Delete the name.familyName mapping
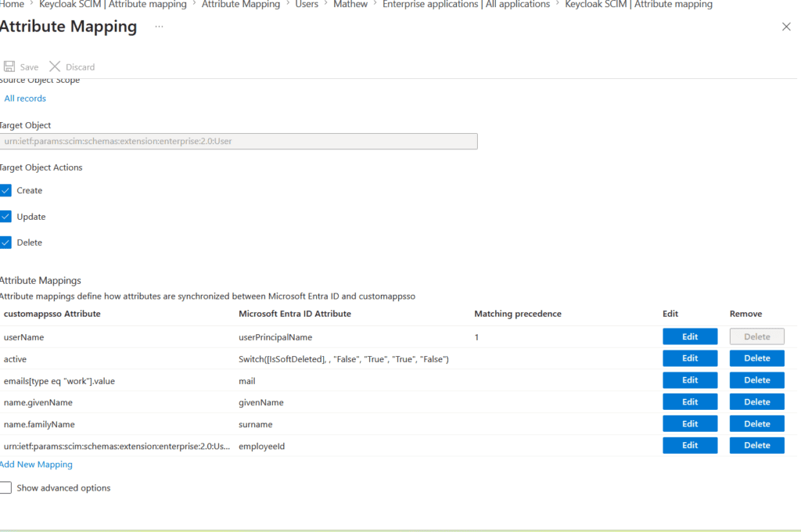The height and width of the screenshot is (532, 801). coord(756,424)
